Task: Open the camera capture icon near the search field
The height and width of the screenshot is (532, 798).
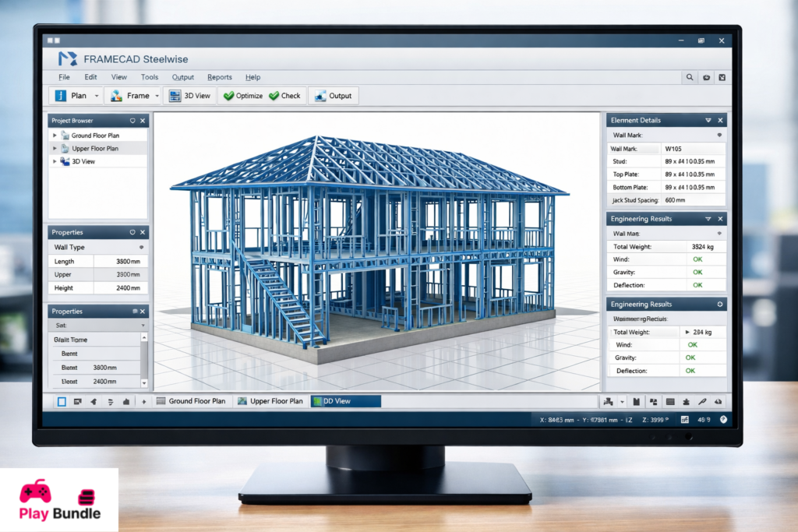Action: [706, 77]
